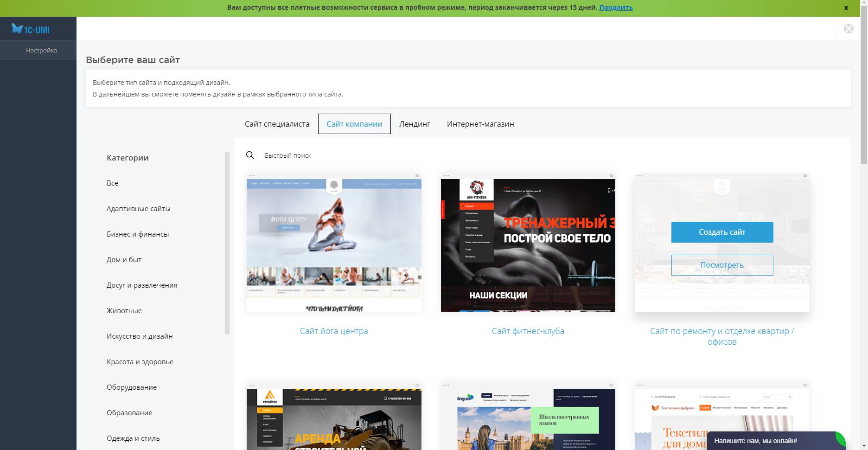
Task: Close the green trial banner
Action: coord(846,8)
